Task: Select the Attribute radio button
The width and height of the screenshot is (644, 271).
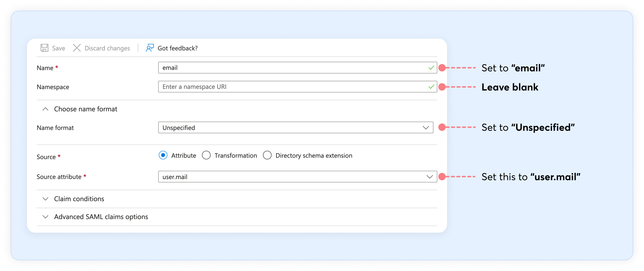Action: point(163,155)
